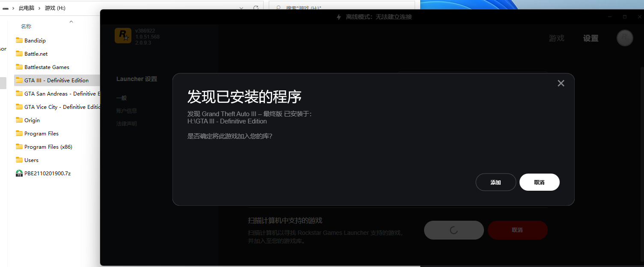Click the offline mode lightning bolt icon
The width and height of the screenshot is (644, 267).
point(338,17)
